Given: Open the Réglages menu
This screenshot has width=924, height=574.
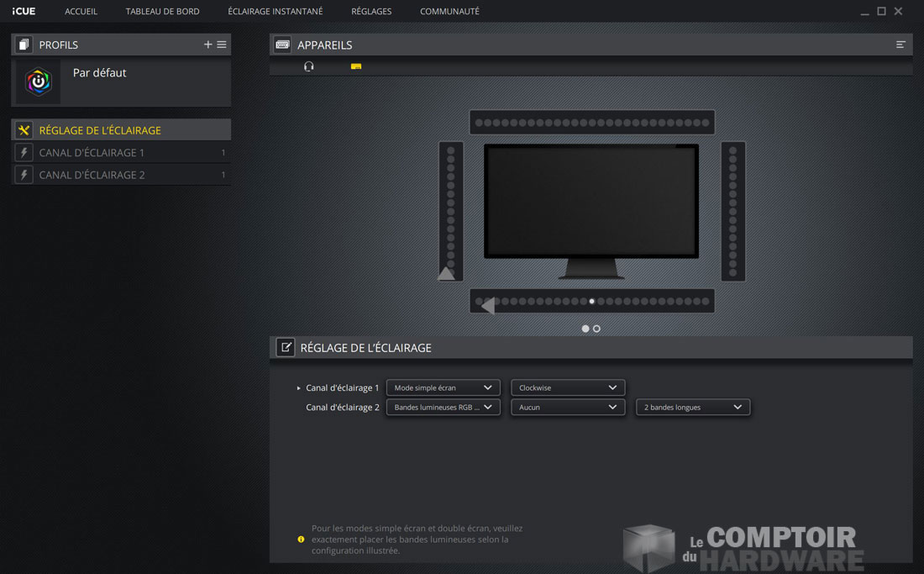Looking at the screenshot, I should coord(371,12).
